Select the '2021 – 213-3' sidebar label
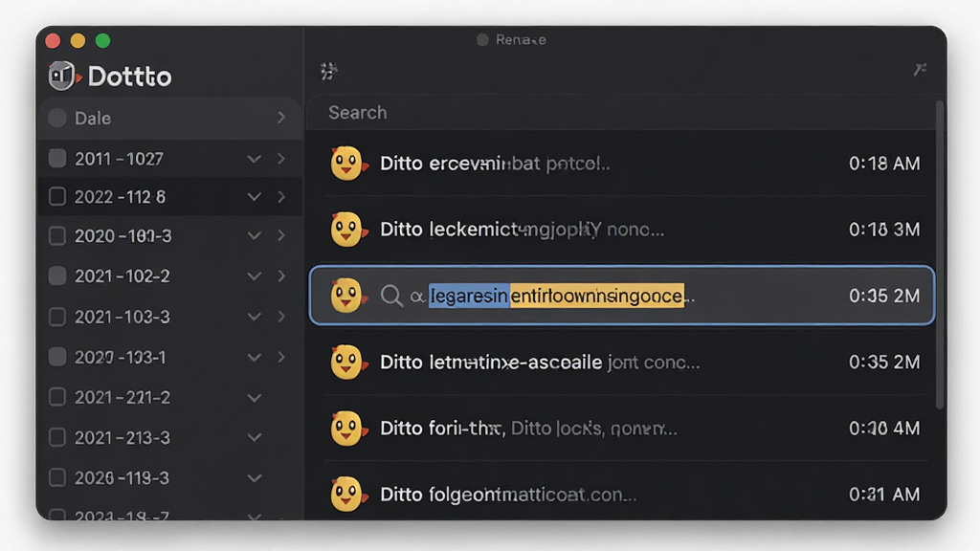Screen dimensions: 980x551 pos(122,437)
